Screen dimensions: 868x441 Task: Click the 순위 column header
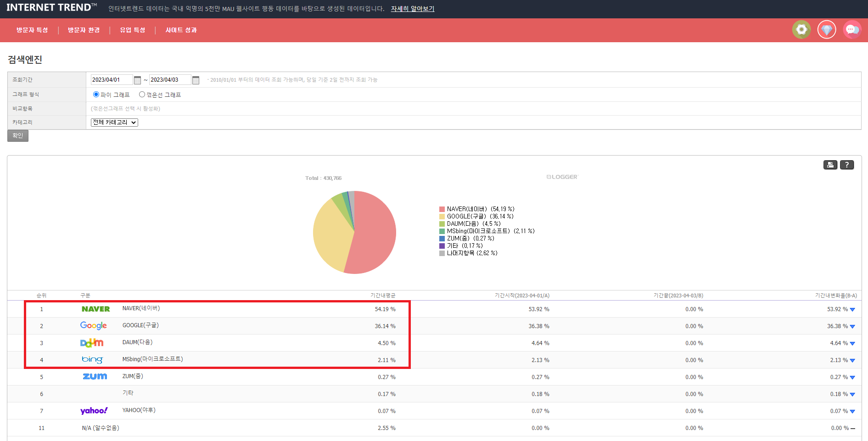(41, 296)
